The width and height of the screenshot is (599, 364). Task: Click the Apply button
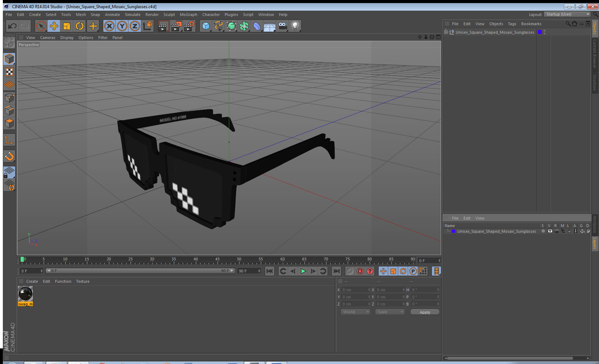click(425, 312)
